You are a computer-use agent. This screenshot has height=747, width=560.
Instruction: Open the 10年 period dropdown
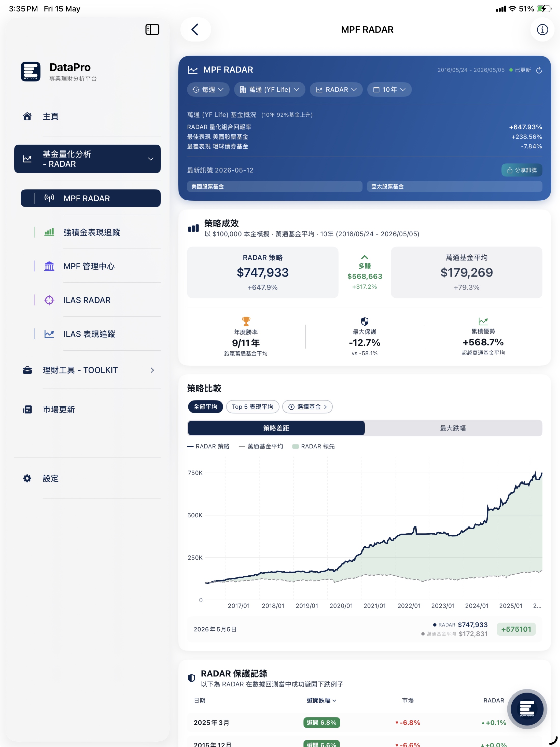[389, 89]
